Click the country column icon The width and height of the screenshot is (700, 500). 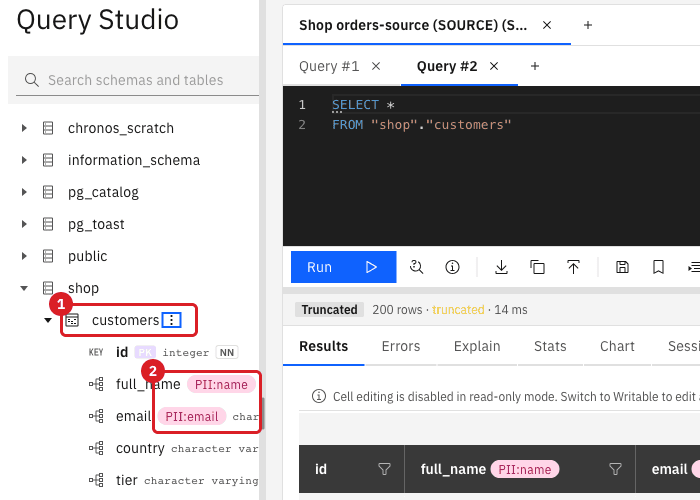96,448
